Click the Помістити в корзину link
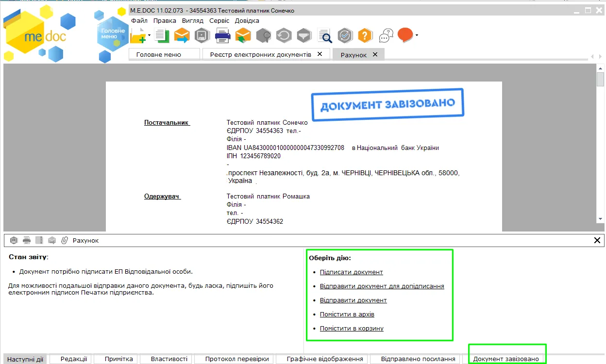 coord(352,329)
